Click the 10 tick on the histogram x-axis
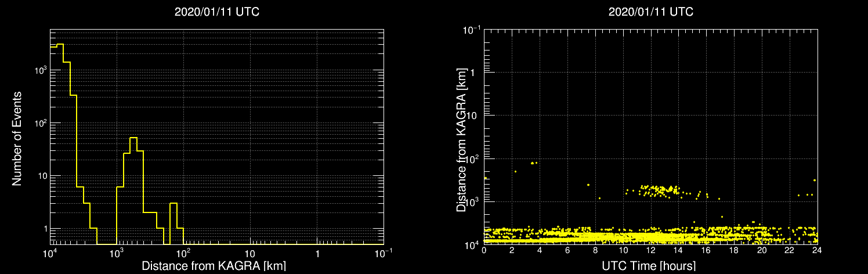Viewport: 868px width, 274px height. click(250, 254)
